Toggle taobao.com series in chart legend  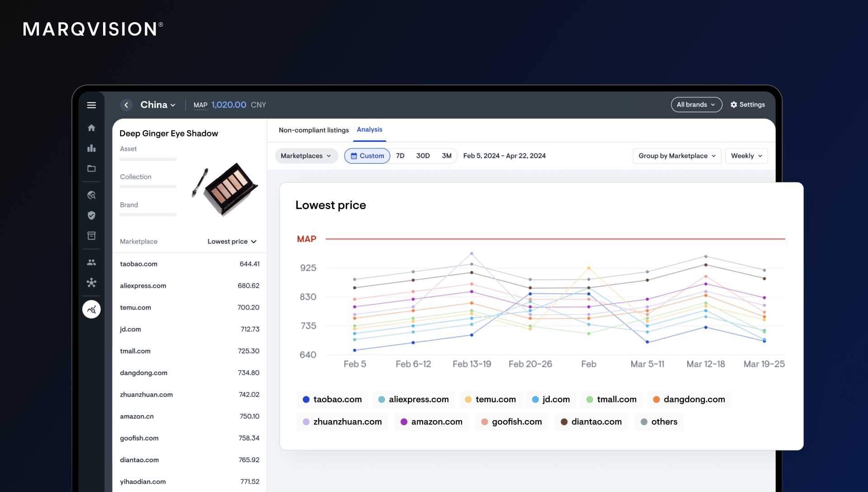click(x=332, y=399)
